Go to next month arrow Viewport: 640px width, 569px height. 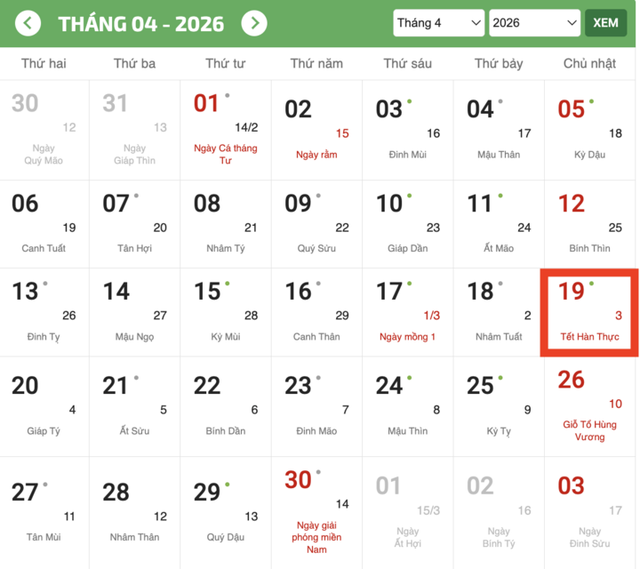(255, 23)
